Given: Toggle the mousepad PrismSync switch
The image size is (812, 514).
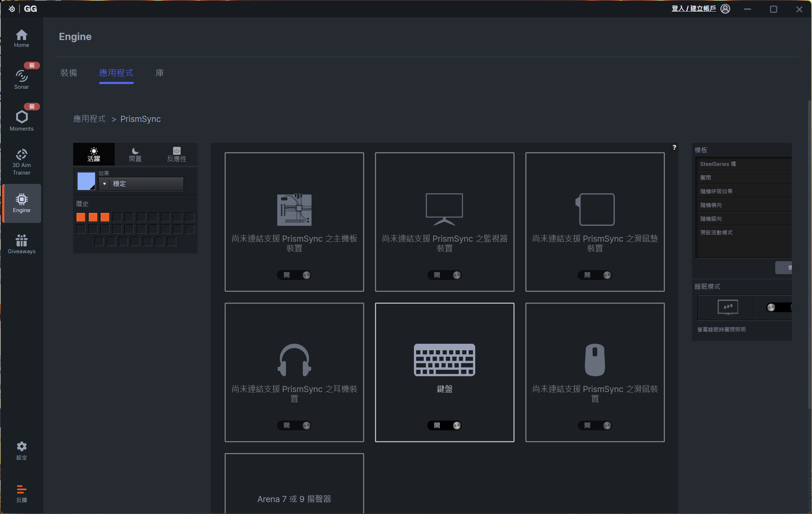Looking at the screenshot, I should point(595,275).
